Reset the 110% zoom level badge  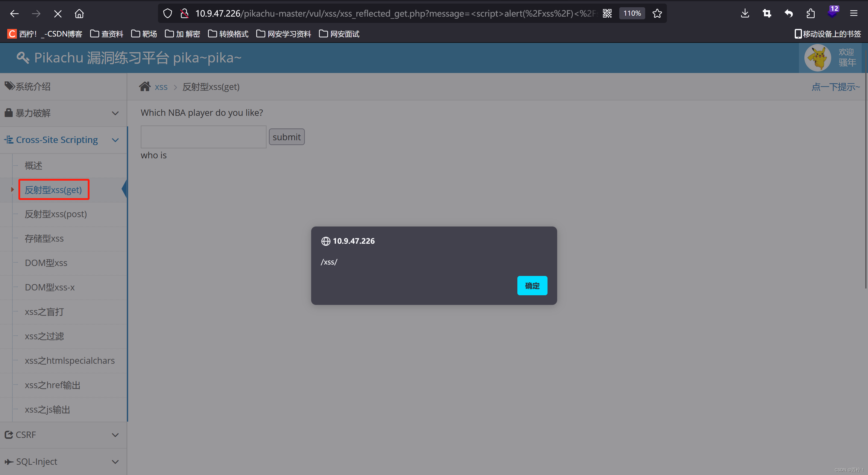click(x=632, y=14)
